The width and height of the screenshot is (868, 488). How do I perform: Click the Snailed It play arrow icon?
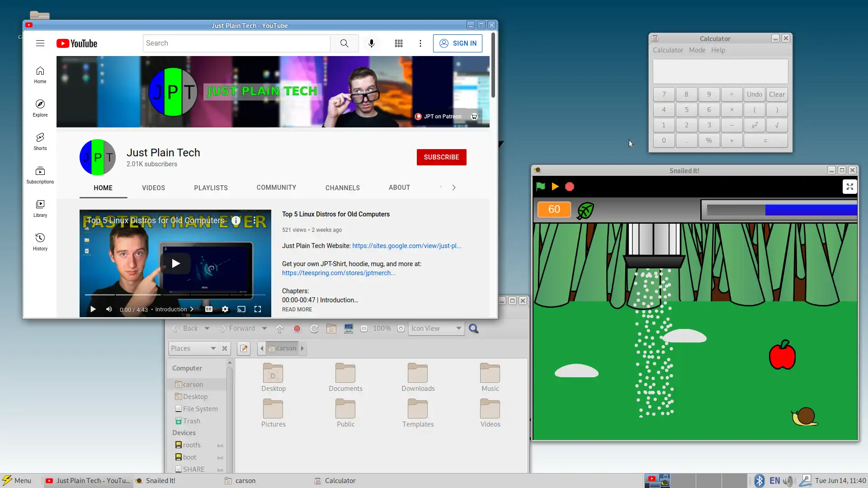[x=554, y=187]
